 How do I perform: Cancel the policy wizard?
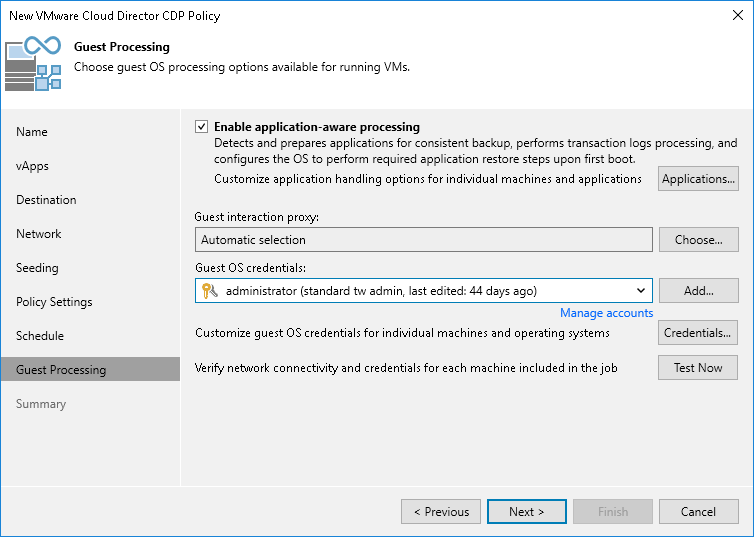coord(699,512)
